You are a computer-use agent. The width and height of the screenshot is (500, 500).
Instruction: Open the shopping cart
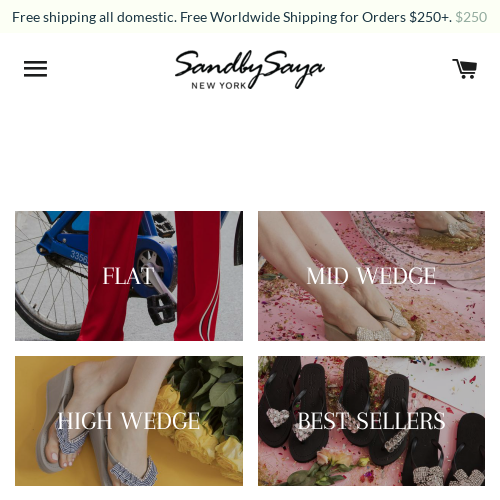[464, 69]
